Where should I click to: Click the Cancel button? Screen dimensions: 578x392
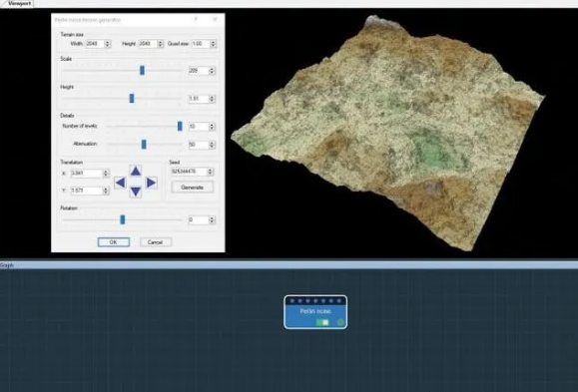pos(155,242)
